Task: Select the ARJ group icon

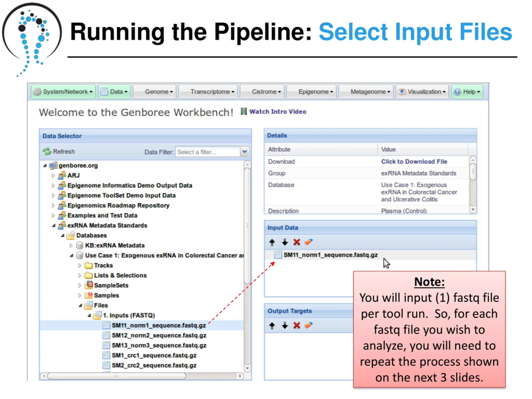Action: (62, 175)
